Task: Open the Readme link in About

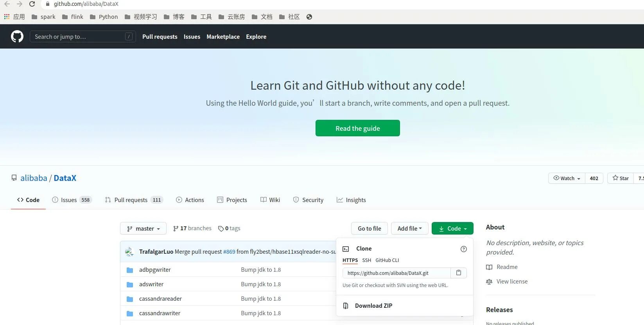Action: click(x=502, y=267)
